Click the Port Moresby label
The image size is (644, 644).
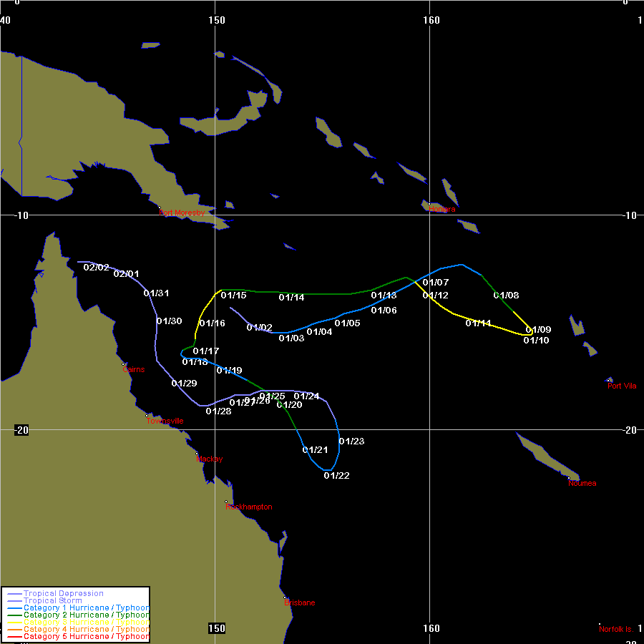(182, 213)
